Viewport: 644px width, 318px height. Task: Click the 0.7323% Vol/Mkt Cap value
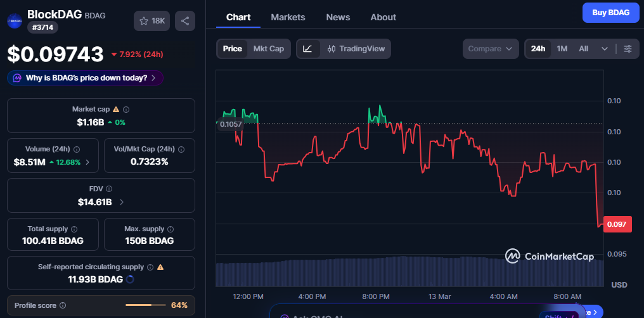pos(150,162)
